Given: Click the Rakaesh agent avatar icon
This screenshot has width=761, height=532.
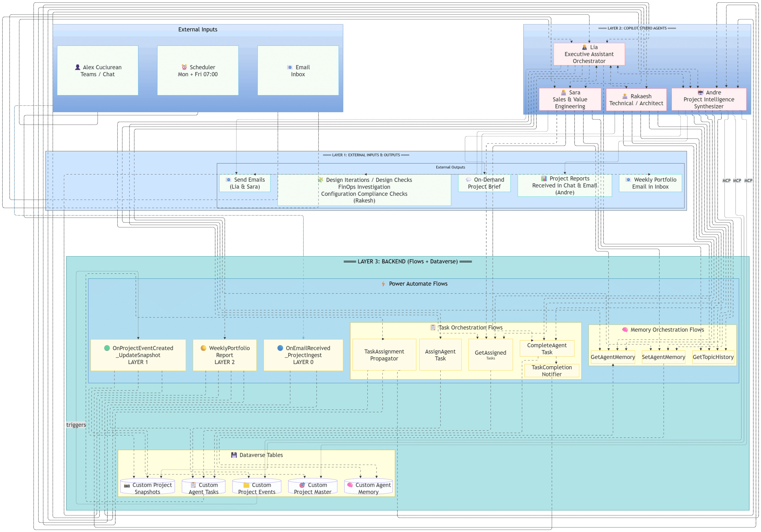Looking at the screenshot, I should pos(625,96).
